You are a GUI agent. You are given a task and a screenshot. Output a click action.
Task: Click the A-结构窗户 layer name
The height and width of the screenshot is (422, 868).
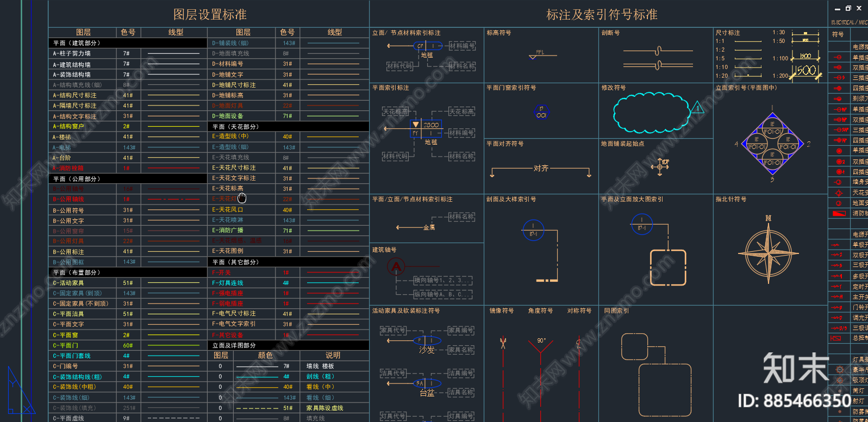click(68, 126)
